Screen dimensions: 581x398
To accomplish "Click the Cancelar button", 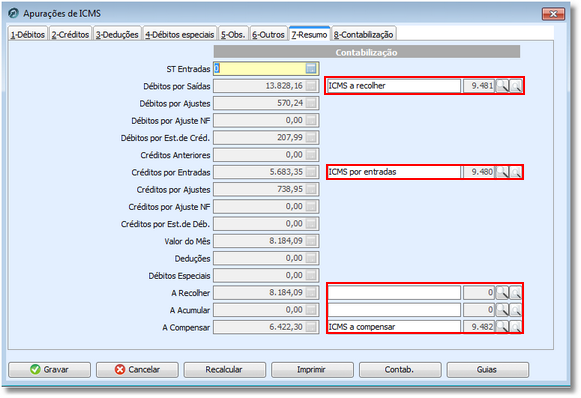I will tap(137, 369).
